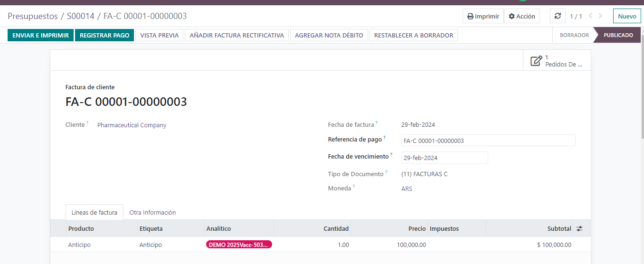Open the Imprimir print menu
Viewport: 644px width, 264px height.
point(483,16)
